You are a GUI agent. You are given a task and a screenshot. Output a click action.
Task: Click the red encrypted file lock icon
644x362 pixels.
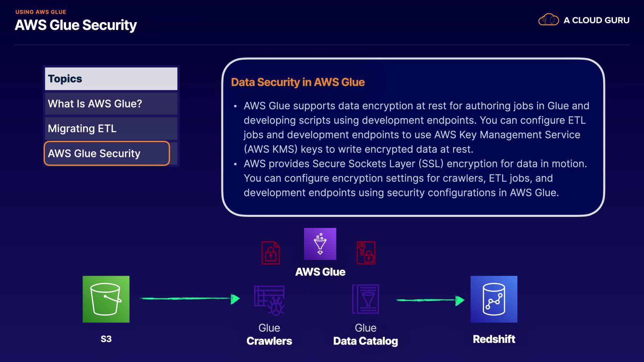[271, 253]
